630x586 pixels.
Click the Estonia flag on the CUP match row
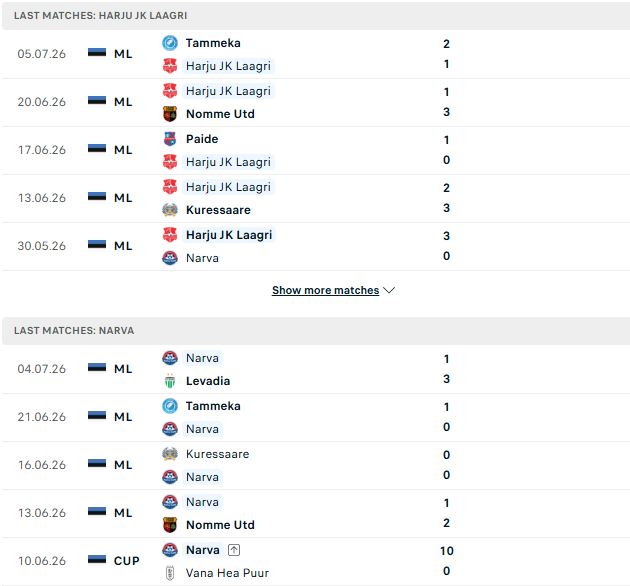click(97, 559)
